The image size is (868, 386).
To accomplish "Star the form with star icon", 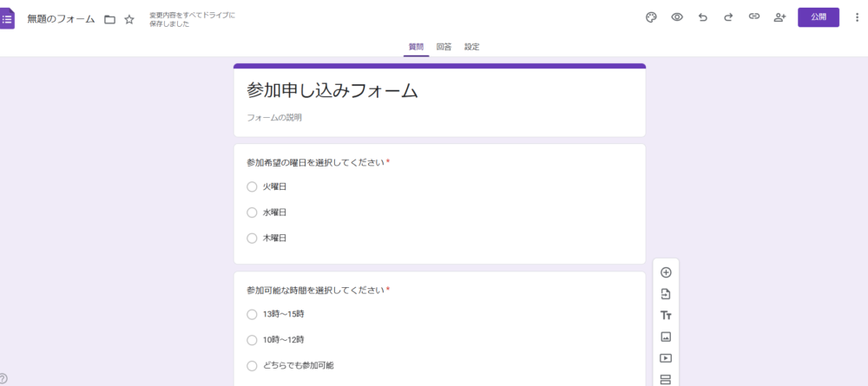I will click(x=129, y=19).
